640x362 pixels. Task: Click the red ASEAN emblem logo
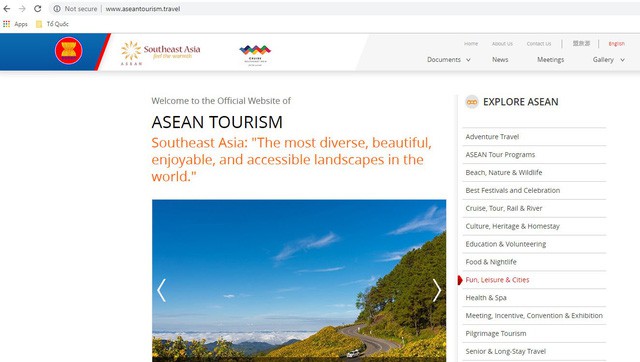click(x=69, y=51)
